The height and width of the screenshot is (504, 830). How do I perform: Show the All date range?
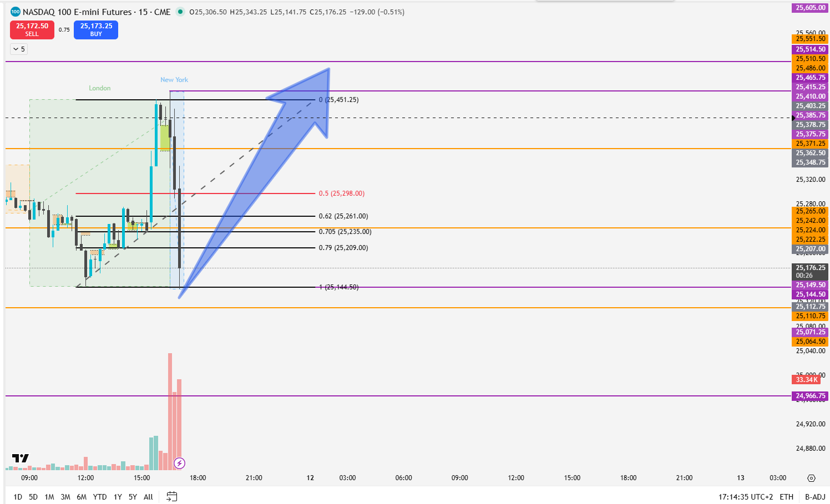[148, 497]
